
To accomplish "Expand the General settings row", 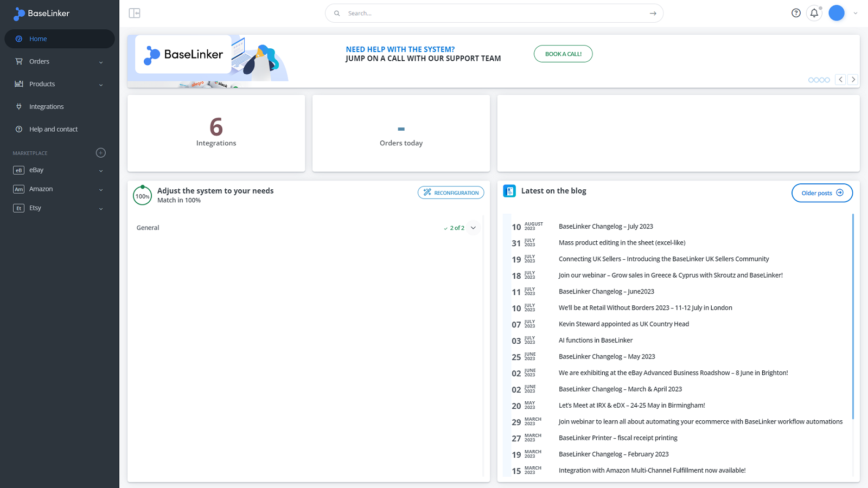I will pos(473,228).
